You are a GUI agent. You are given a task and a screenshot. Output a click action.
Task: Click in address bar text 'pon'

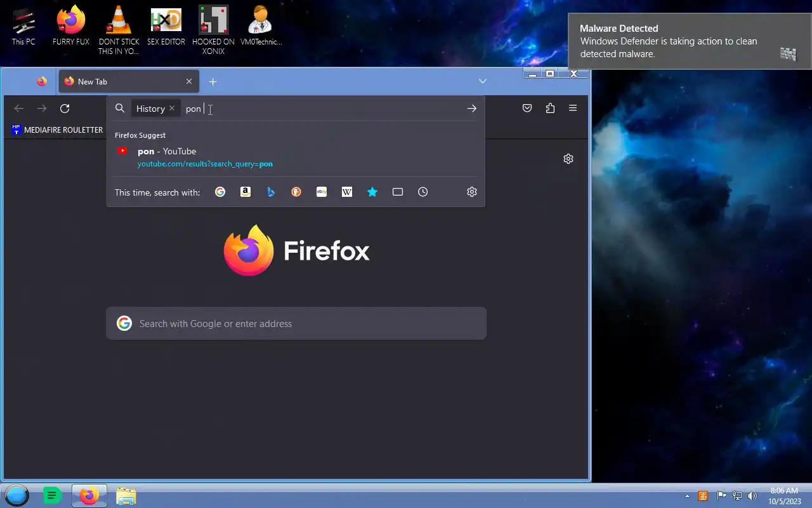(x=193, y=109)
